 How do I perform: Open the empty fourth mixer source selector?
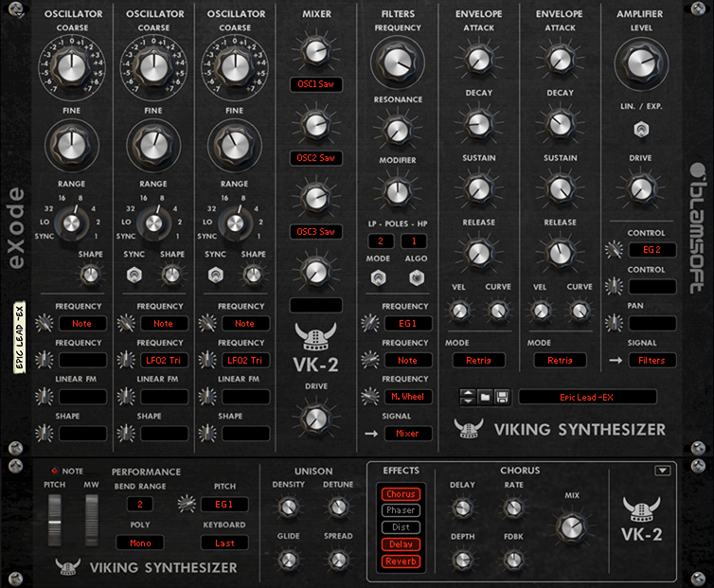[316, 305]
